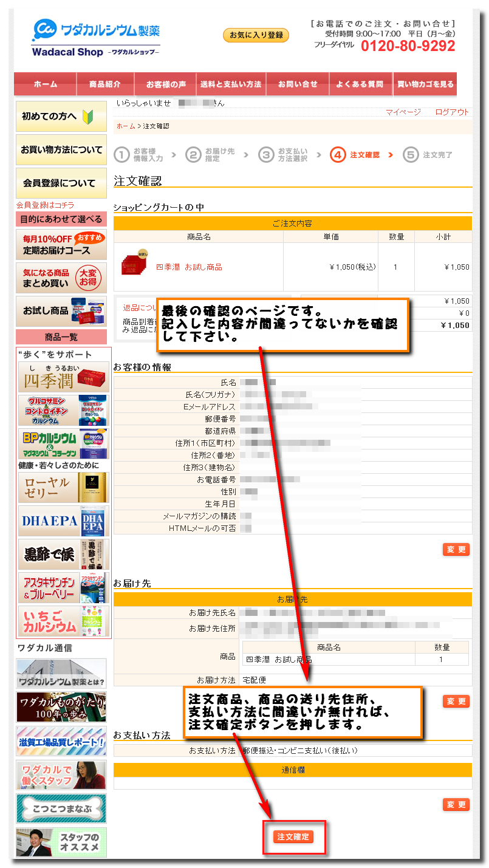
Task: Open the 買い物カゴを見る navigation tab
Action: click(x=425, y=84)
